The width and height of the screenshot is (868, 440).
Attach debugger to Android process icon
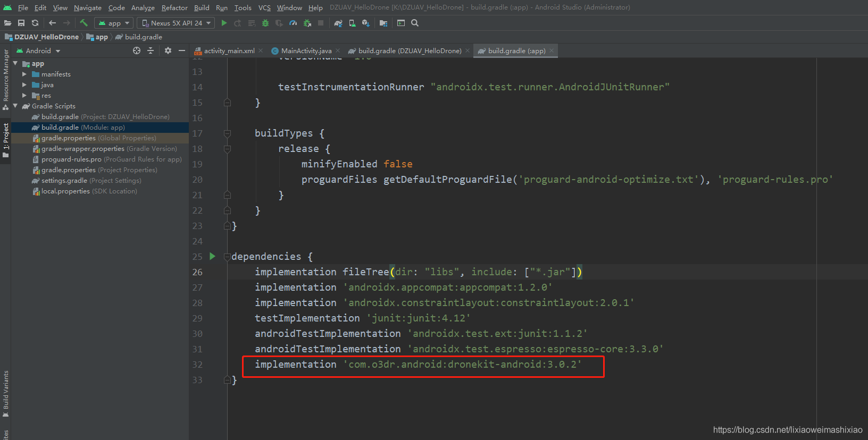pyautogui.click(x=307, y=23)
